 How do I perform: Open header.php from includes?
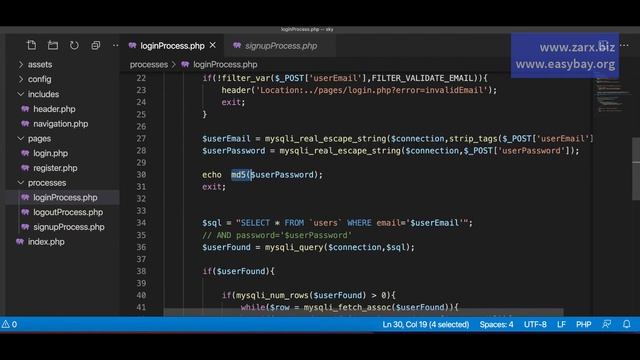[x=54, y=109]
